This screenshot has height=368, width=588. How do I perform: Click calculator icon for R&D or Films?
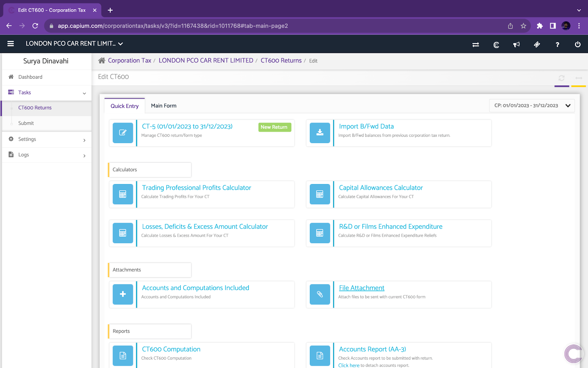click(320, 233)
